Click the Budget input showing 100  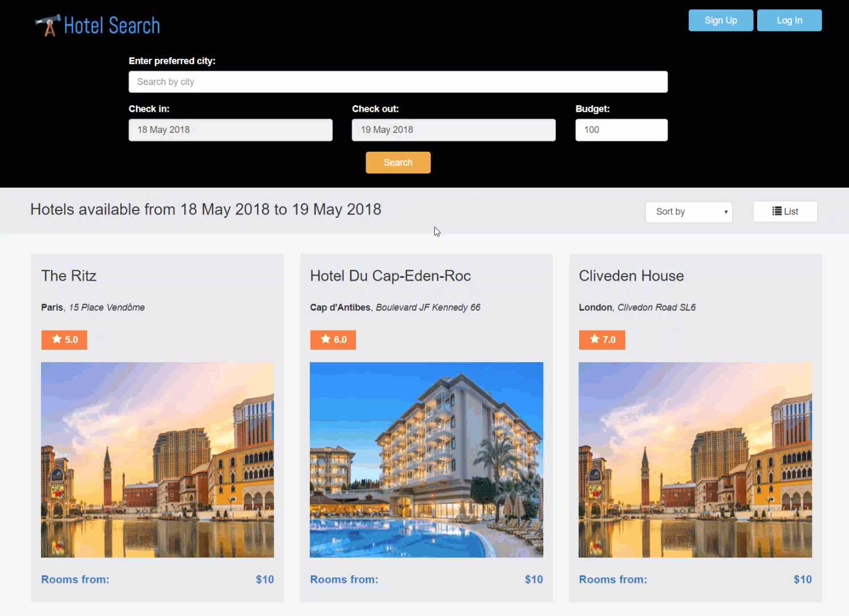[x=621, y=130]
